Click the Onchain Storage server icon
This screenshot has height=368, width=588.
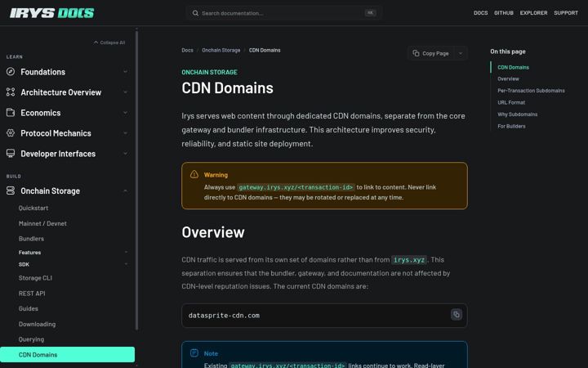click(11, 191)
